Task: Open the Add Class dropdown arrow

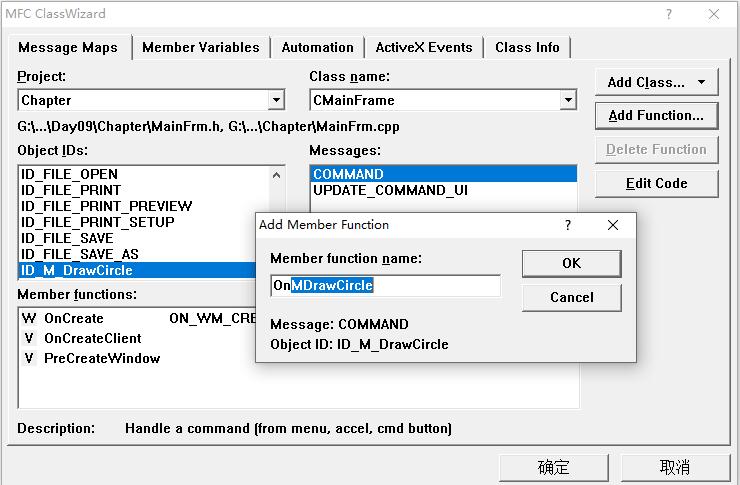Action: [702, 82]
